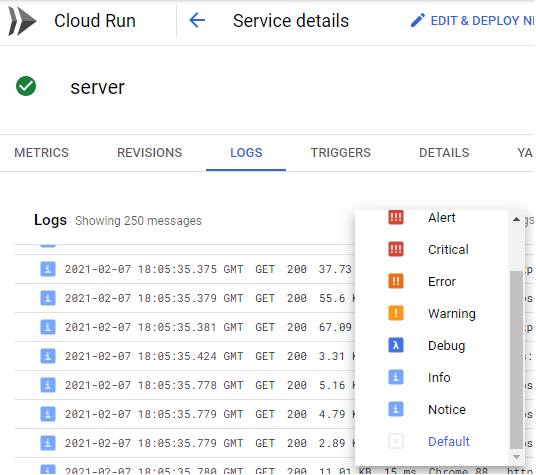The width and height of the screenshot is (536, 475).
Task: Select Default severity level
Action: [431, 442]
